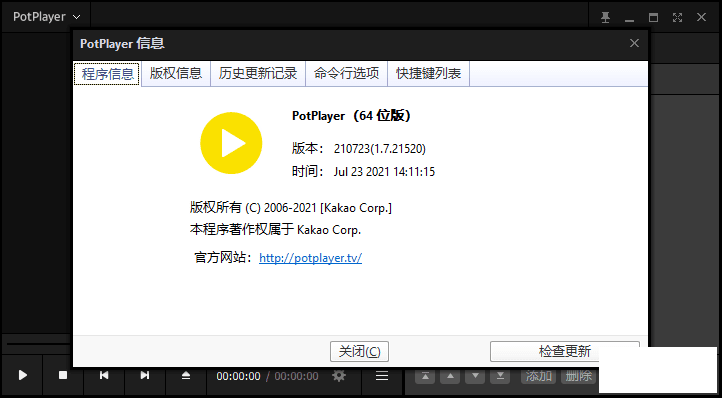Close the PotPlayer 信息 dialog

tap(634, 43)
